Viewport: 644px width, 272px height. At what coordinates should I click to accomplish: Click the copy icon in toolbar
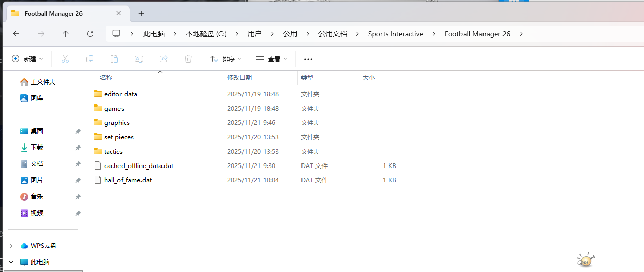90,59
